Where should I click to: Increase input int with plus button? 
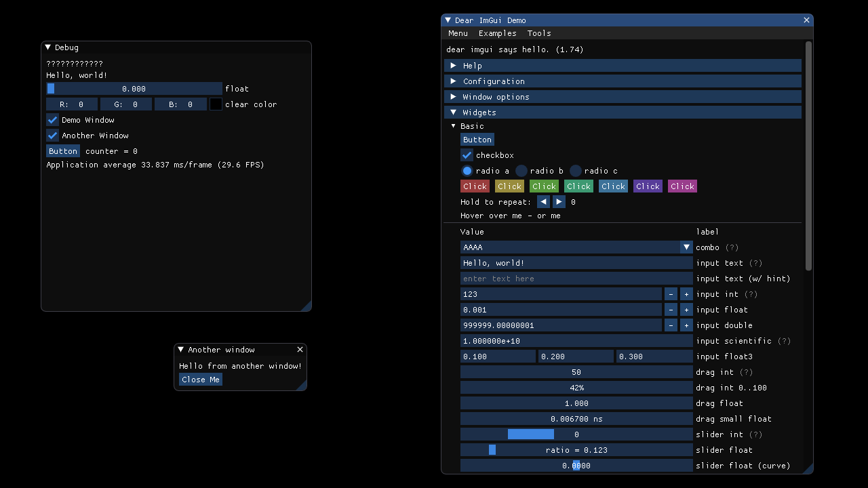coord(686,294)
